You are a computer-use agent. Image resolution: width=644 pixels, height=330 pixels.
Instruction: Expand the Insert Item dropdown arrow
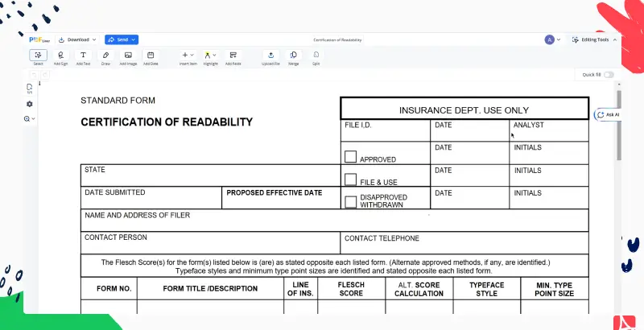tap(192, 55)
